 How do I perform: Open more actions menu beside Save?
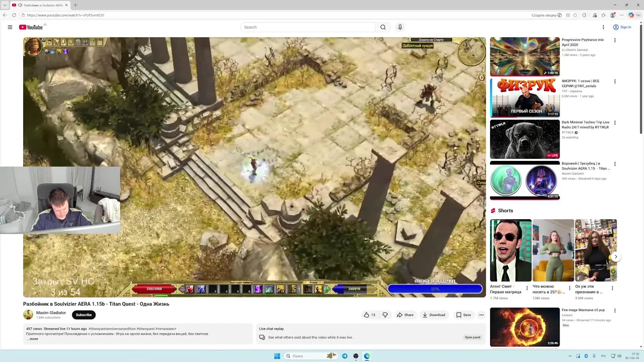[481, 315]
